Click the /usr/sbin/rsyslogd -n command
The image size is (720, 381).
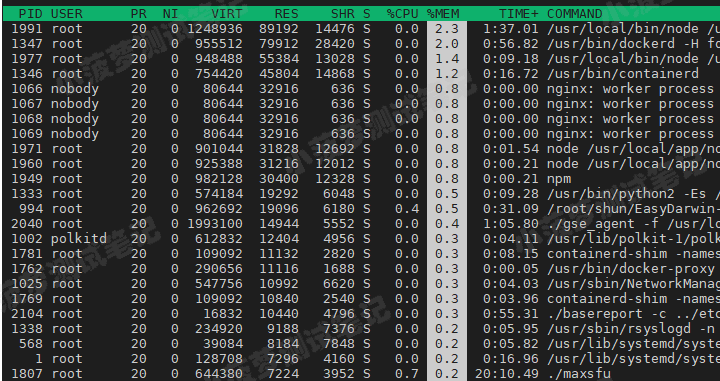pos(630,329)
